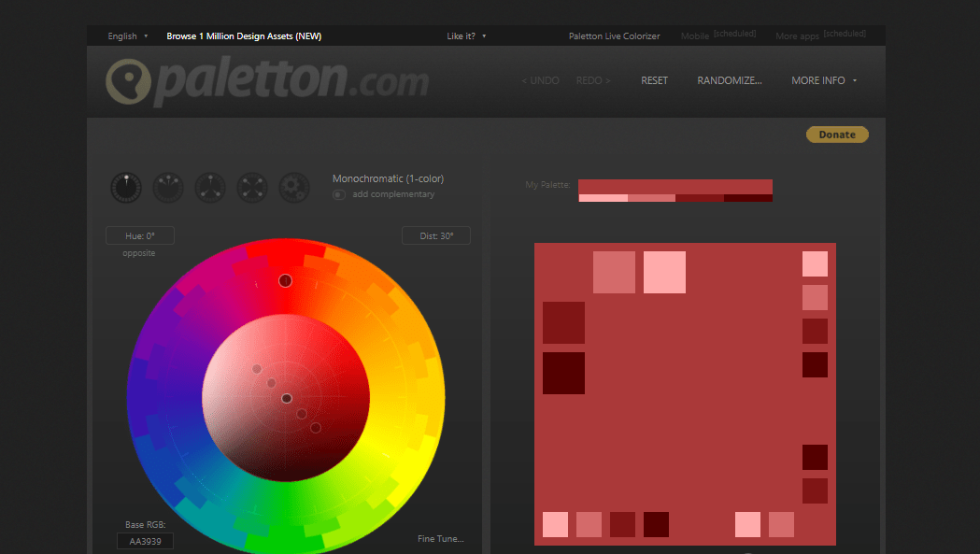Image resolution: width=980 pixels, height=554 pixels.
Task: Click the small pink swatch at preview top-right
Action: 815,263
